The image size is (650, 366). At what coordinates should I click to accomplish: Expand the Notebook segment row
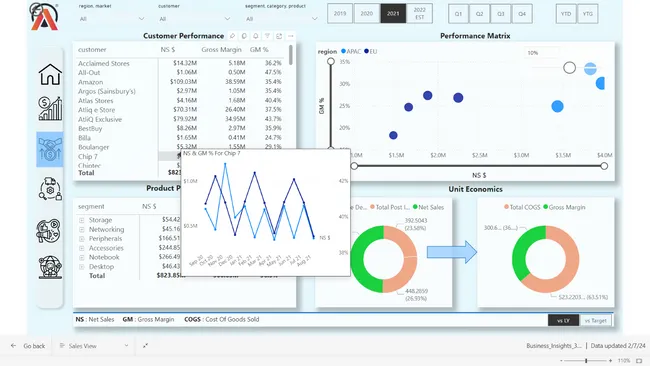(x=82, y=257)
